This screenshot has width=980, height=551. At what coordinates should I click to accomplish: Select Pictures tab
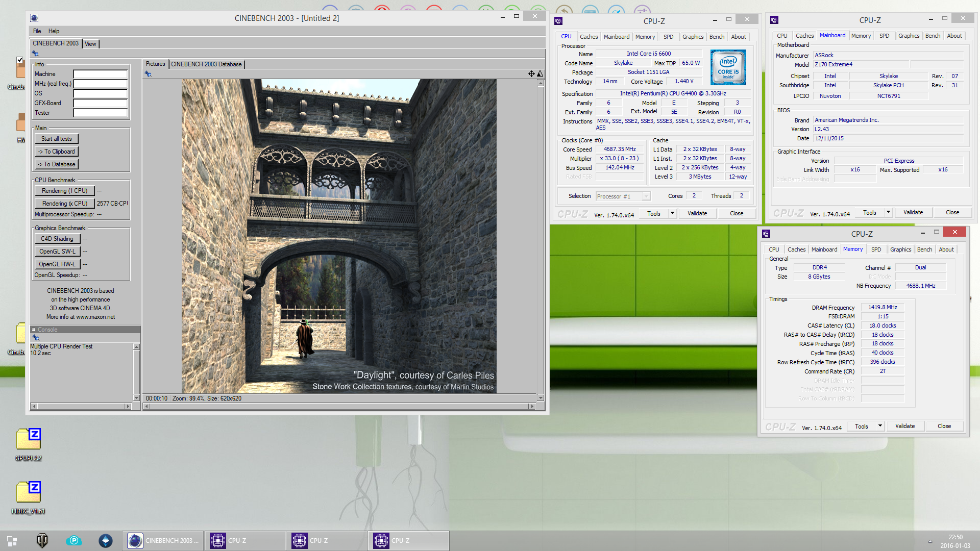point(155,64)
